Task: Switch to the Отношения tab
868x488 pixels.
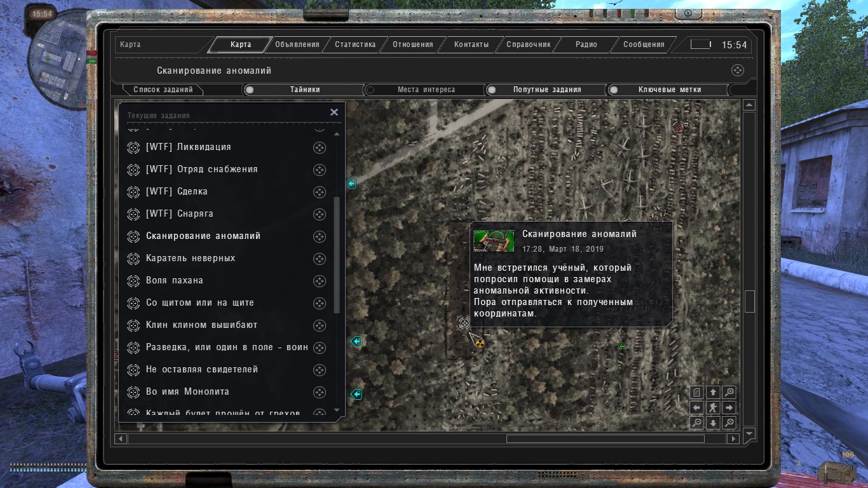Action: coord(413,44)
